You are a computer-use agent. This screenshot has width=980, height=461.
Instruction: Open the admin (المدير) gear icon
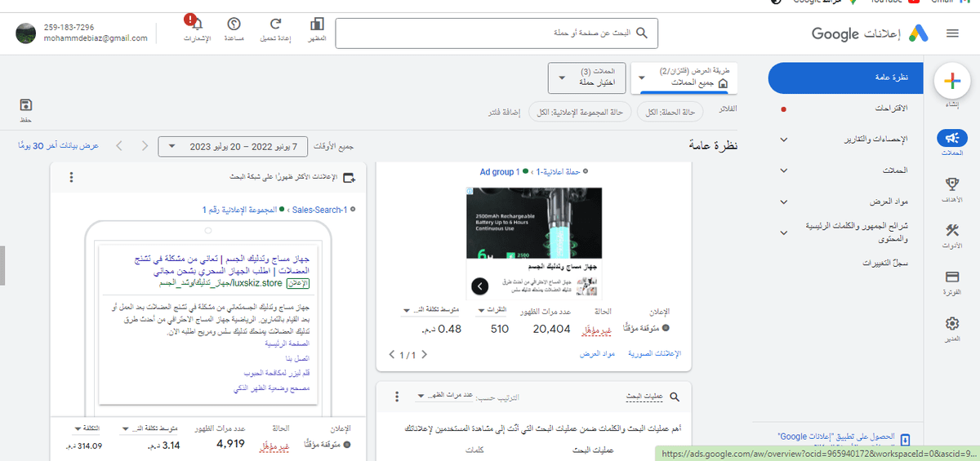951,324
